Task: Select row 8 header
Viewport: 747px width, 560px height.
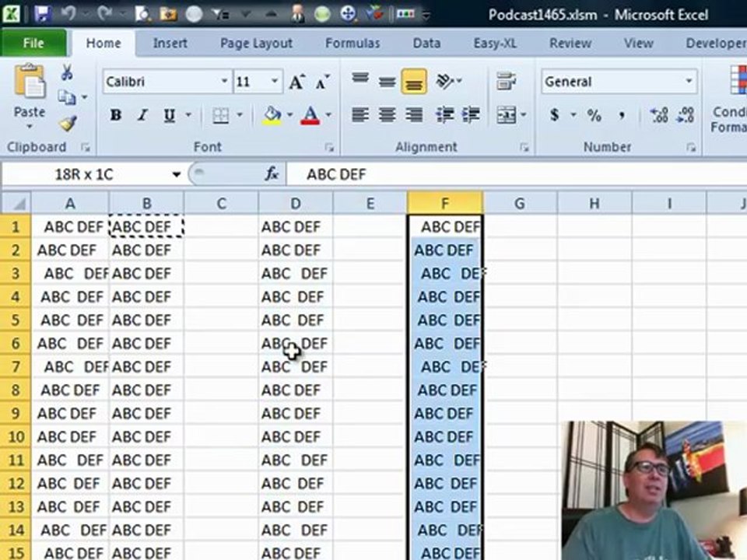Action: (16, 390)
